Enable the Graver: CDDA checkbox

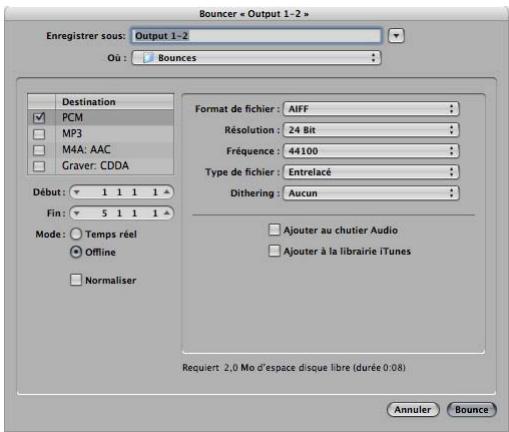[39, 166]
